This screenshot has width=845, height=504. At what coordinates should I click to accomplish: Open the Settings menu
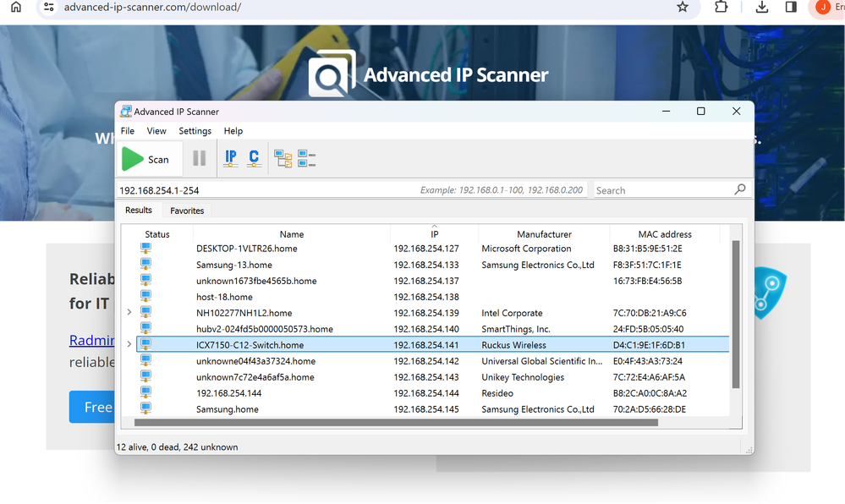tap(195, 131)
